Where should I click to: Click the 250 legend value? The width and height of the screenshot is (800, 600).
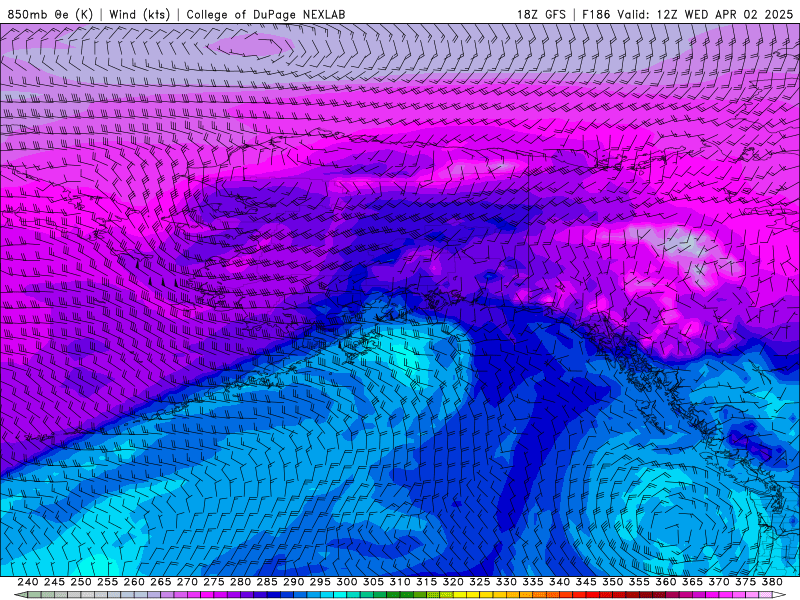(x=81, y=582)
